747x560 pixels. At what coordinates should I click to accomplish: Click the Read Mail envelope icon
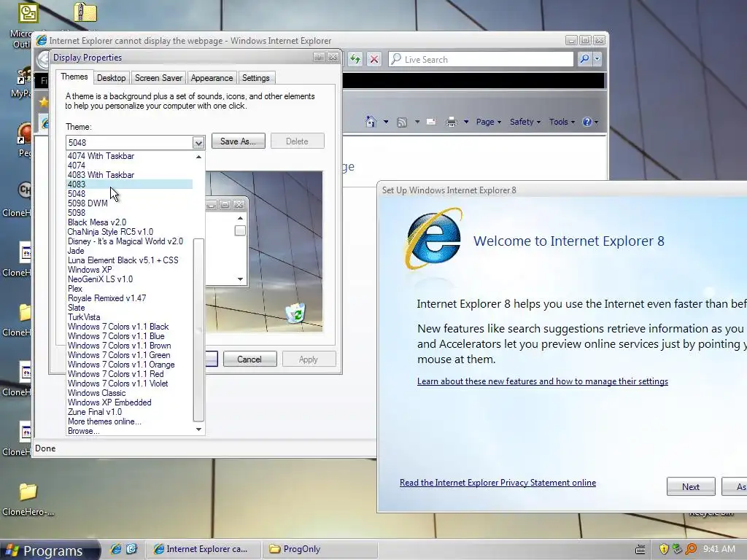[x=431, y=122]
